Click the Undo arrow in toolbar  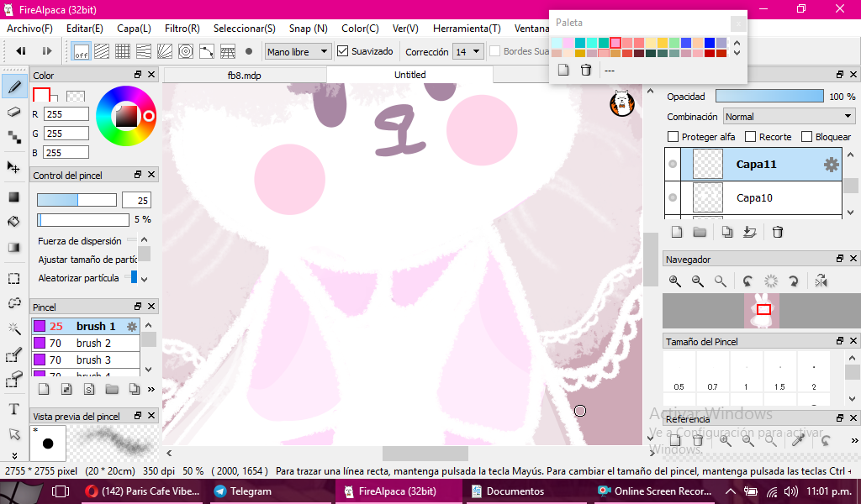pyautogui.click(x=21, y=51)
